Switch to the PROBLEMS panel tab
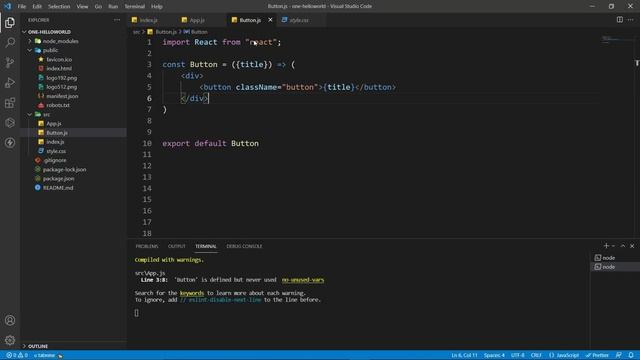 point(147,246)
